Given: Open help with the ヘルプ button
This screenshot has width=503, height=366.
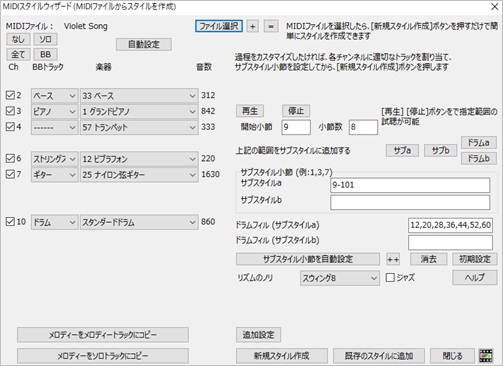Looking at the screenshot, I should coord(475,278).
